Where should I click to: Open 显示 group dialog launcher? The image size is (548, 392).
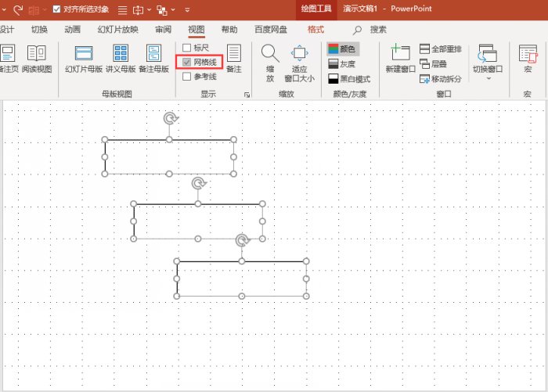point(247,95)
